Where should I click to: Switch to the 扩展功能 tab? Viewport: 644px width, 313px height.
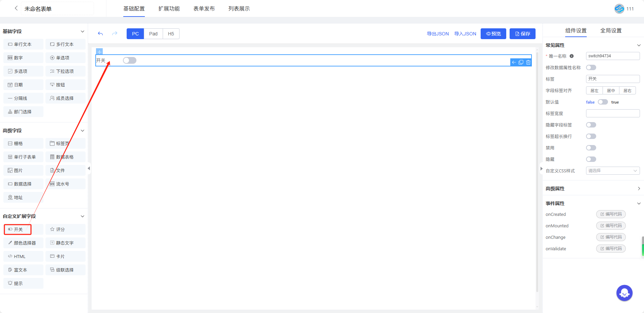coord(169,9)
